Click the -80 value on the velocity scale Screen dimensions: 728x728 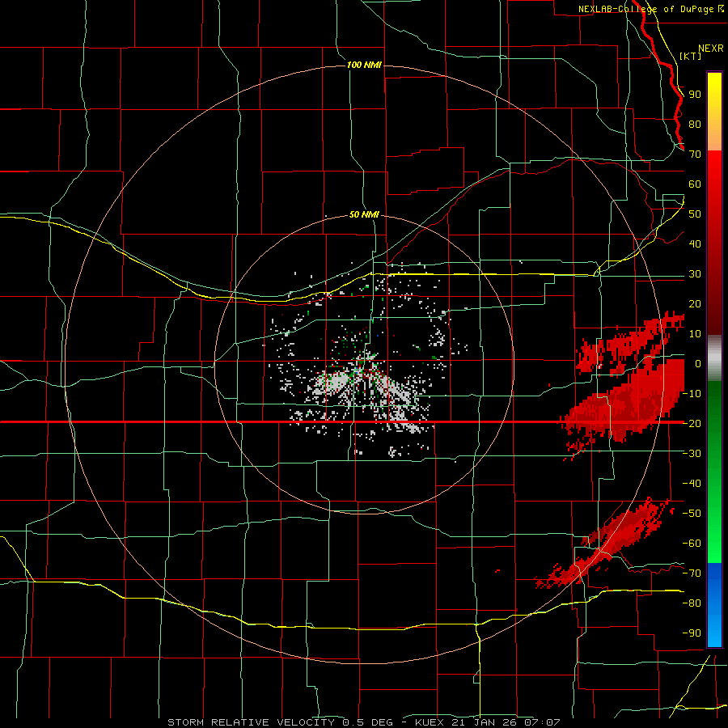[692, 603]
